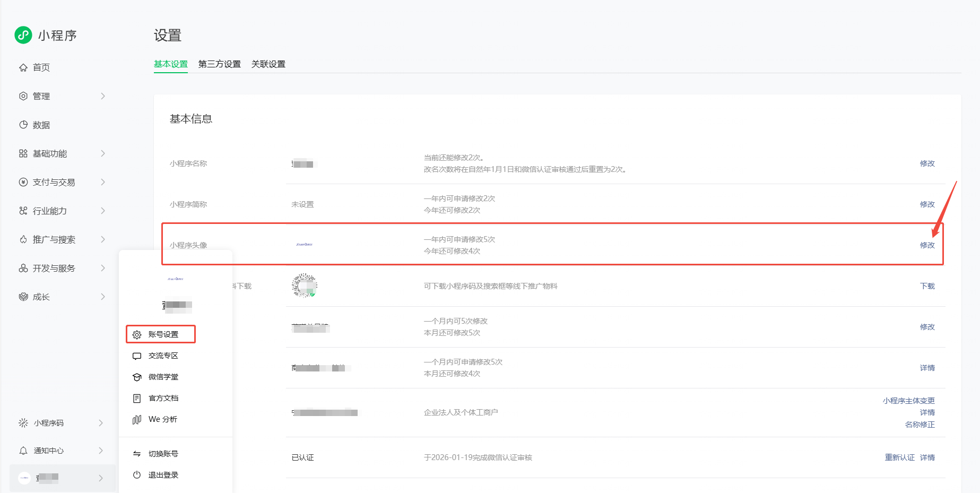Image resolution: width=980 pixels, height=493 pixels.
Task: Click the power icon for 退出登录
Action: 137,475
